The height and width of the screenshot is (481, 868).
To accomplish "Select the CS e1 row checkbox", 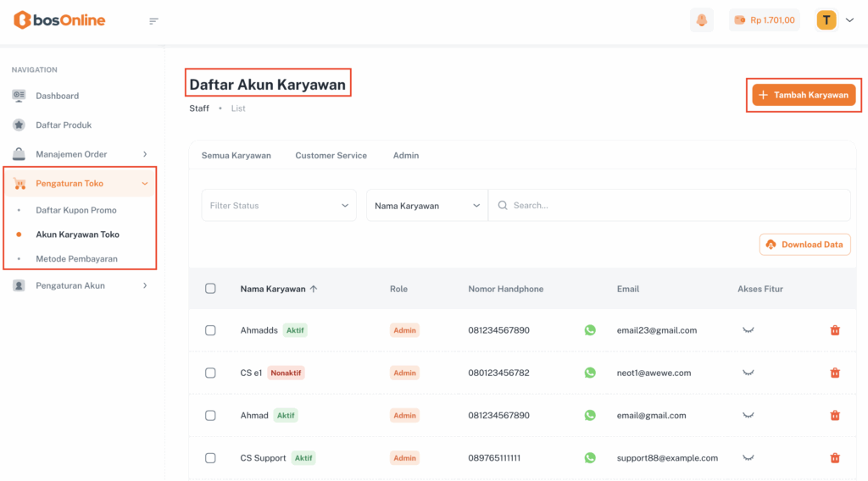I will [210, 373].
